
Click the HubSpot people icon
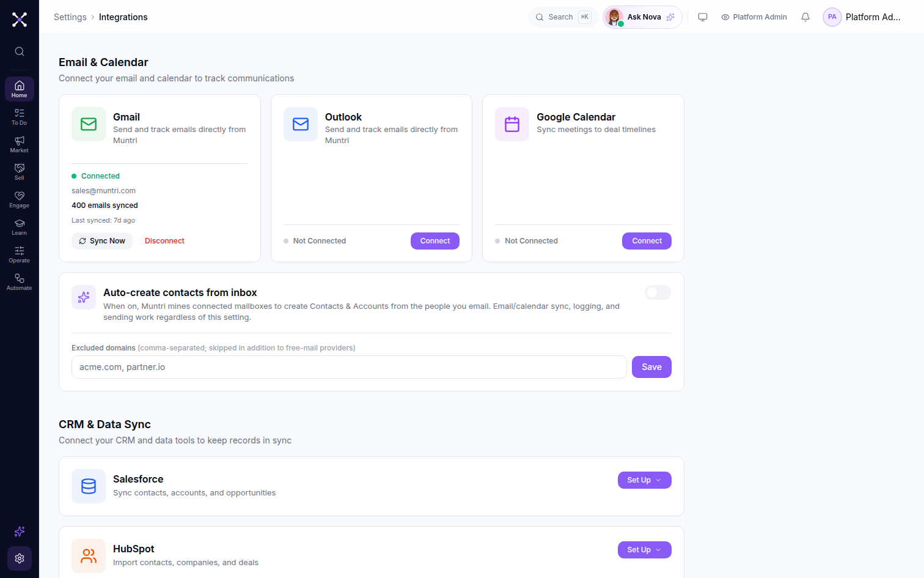[x=89, y=556]
